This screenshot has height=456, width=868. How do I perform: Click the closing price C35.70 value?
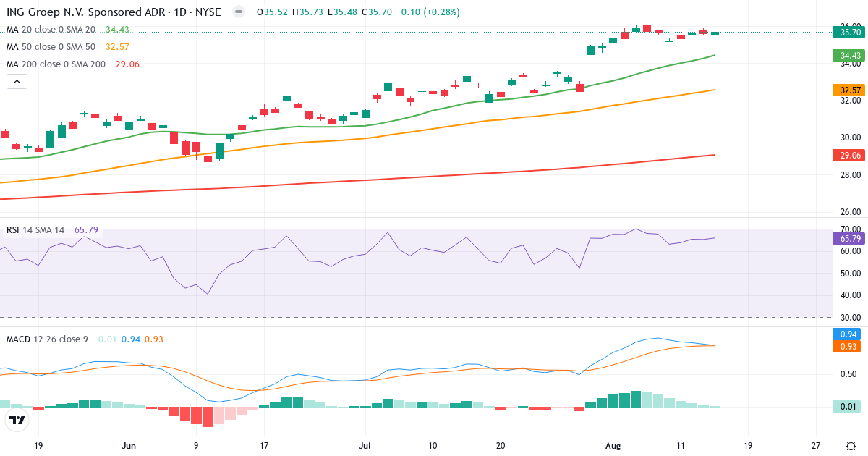click(x=378, y=12)
